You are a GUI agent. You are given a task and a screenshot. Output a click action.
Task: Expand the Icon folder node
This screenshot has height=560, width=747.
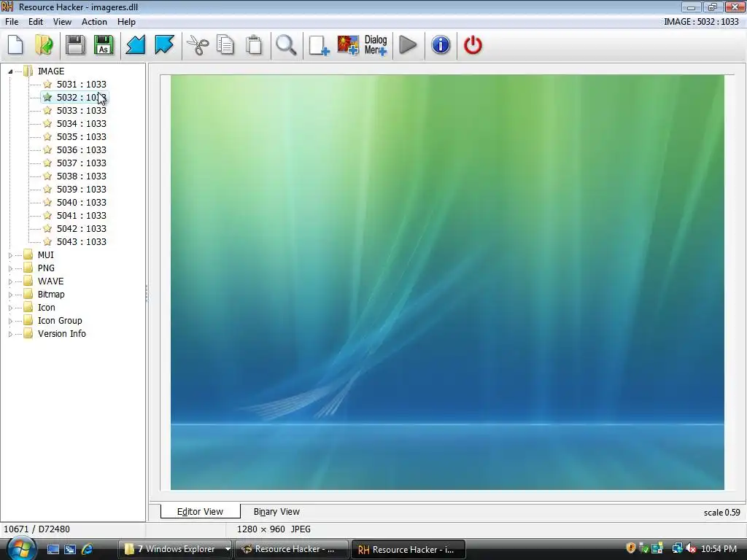point(10,308)
